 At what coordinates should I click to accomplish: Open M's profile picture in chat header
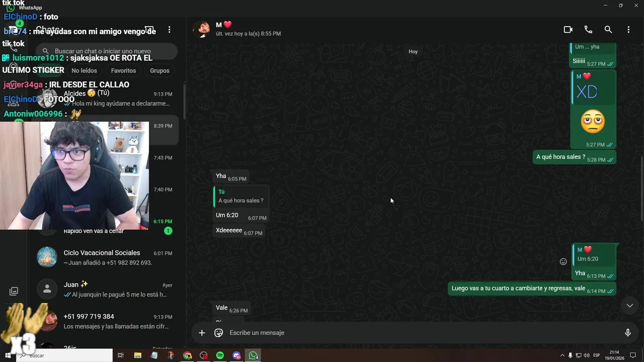(202, 29)
